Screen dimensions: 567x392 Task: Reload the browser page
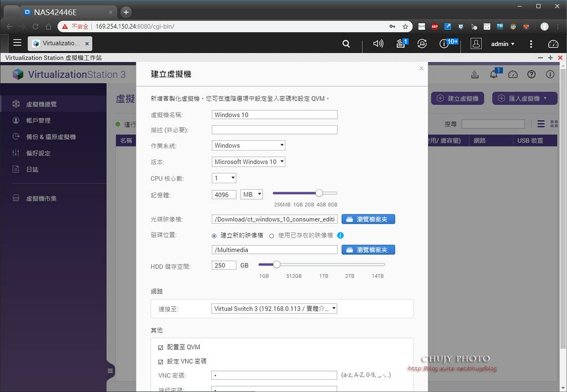35,27
